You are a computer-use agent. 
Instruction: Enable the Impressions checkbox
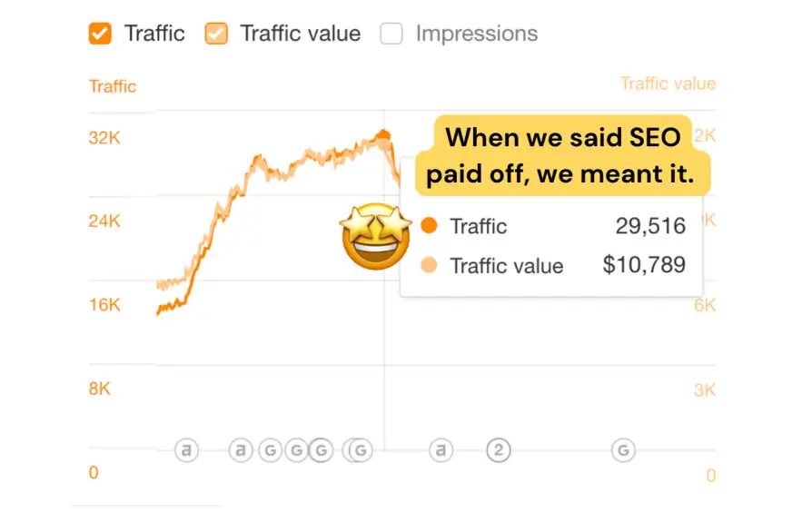pyautogui.click(x=391, y=34)
